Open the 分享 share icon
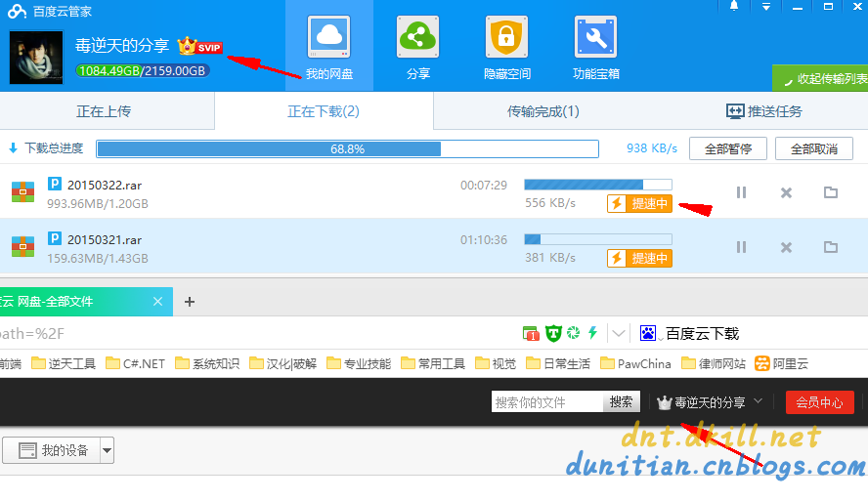The width and height of the screenshot is (868, 502). tap(418, 37)
